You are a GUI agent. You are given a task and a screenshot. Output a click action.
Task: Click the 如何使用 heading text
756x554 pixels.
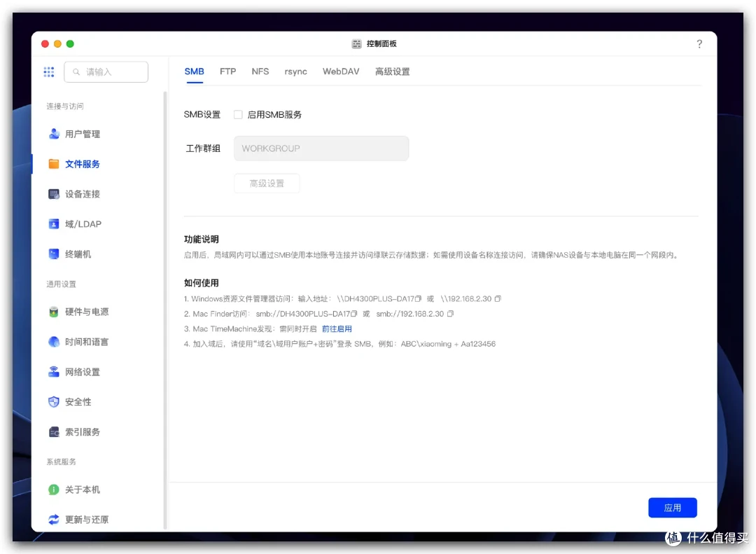click(x=201, y=283)
